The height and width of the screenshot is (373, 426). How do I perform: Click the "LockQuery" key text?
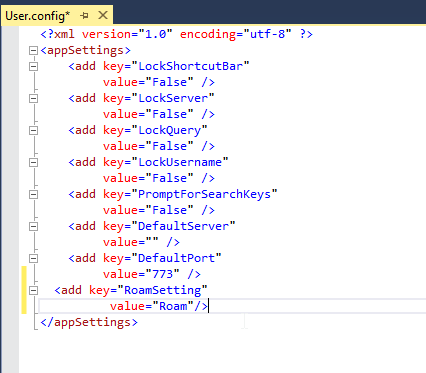(169, 130)
